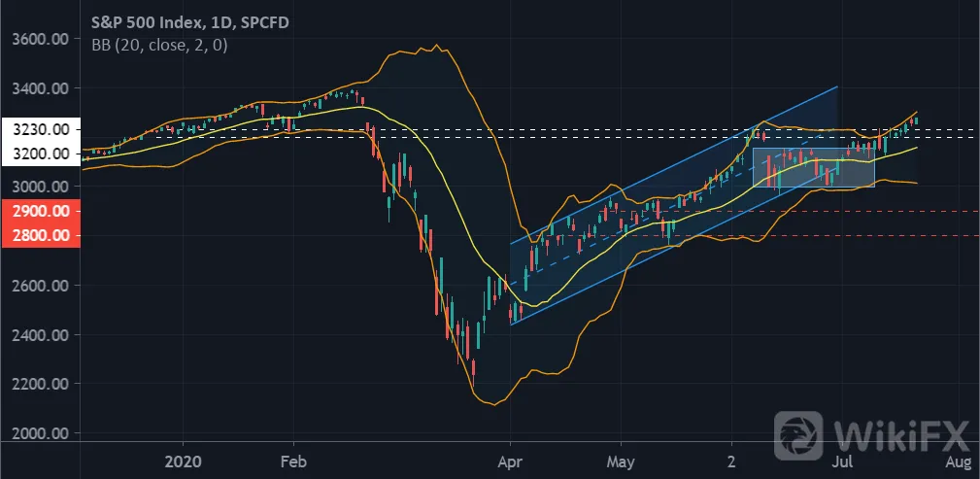Select the highlighted 3230.00 price label
The width and height of the screenshot is (980, 479).
tap(41, 129)
